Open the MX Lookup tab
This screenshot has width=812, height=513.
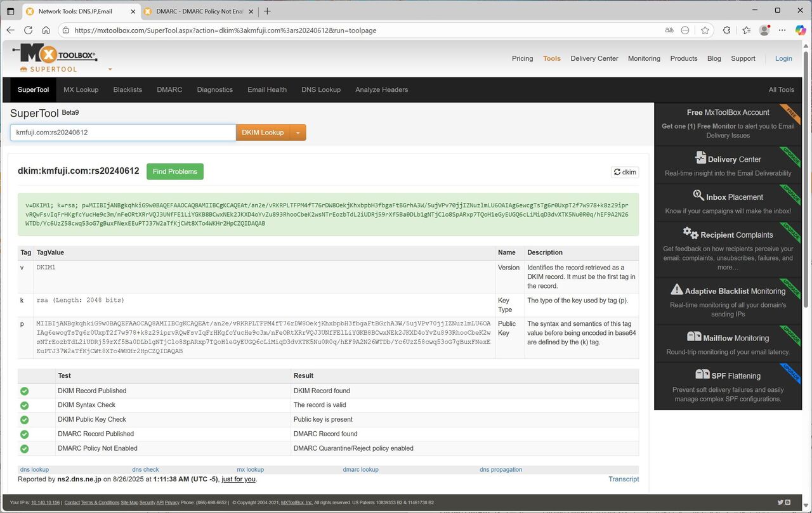[81, 90]
